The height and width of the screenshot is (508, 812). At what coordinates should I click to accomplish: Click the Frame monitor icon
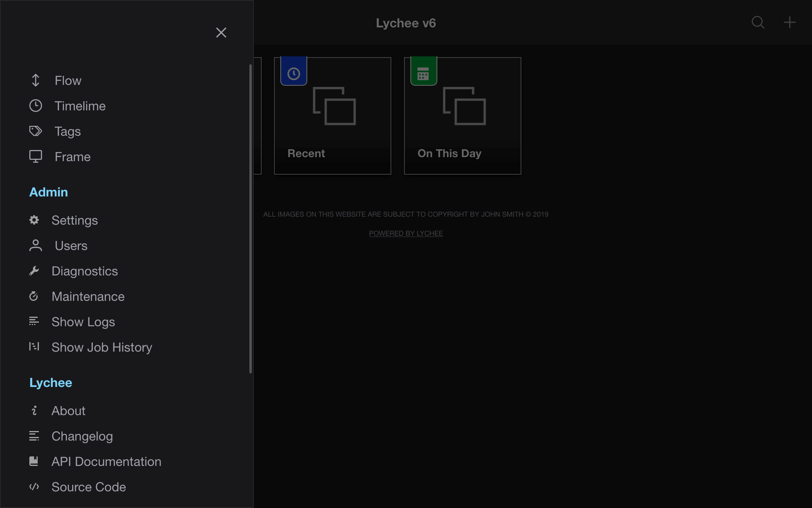pos(36,157)
